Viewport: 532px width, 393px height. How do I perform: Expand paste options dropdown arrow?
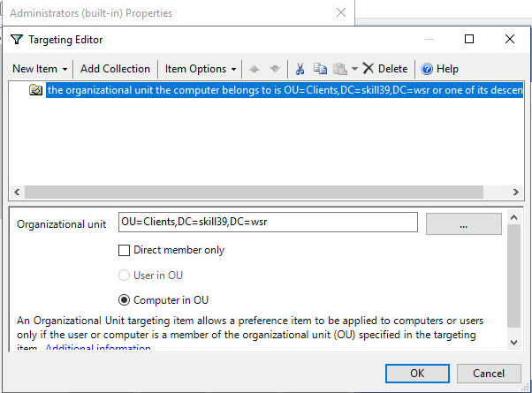(354, 69)
